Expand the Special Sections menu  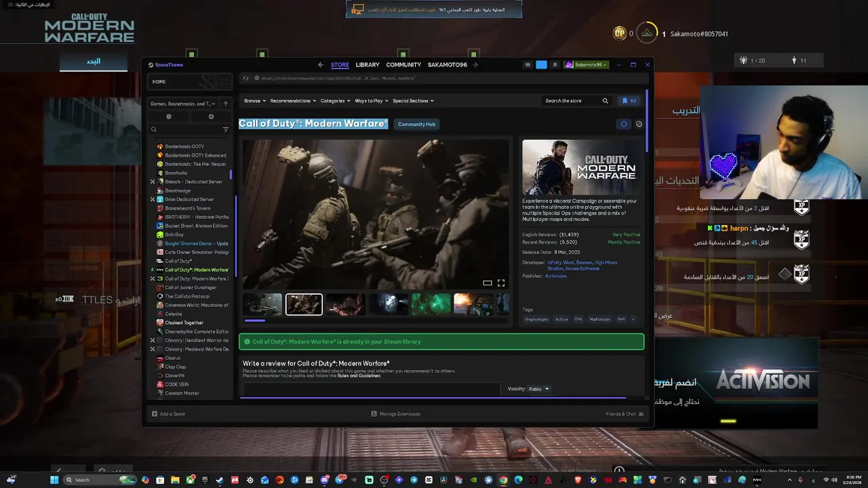tap(413, 101)
